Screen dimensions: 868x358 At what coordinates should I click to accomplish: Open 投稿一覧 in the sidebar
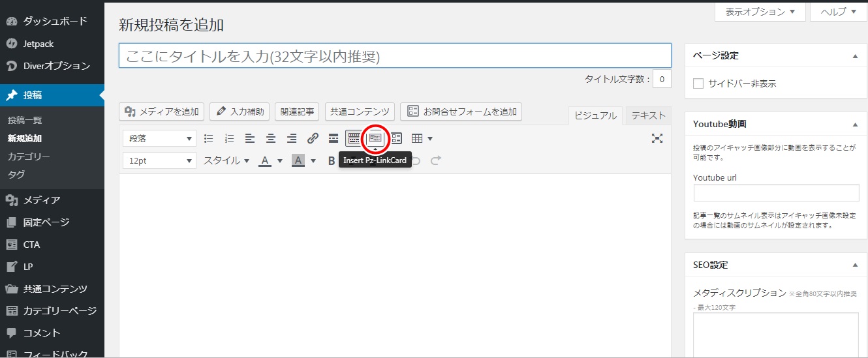25,121
